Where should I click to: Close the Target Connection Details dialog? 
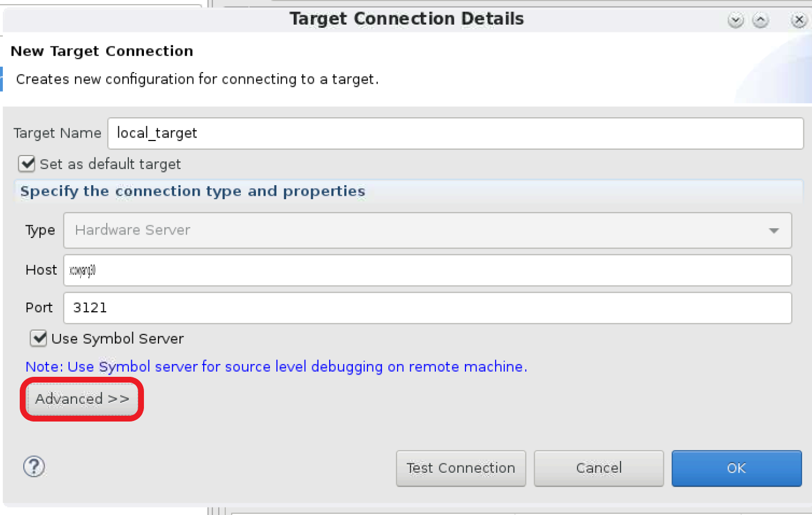799,20
